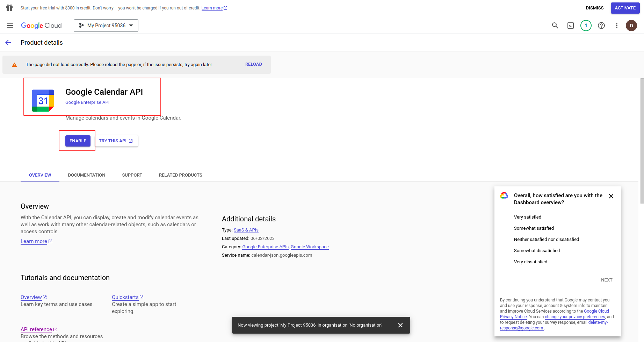
Task: Open the Google Enterprise APIs category link
Action: tap(266, 247)
